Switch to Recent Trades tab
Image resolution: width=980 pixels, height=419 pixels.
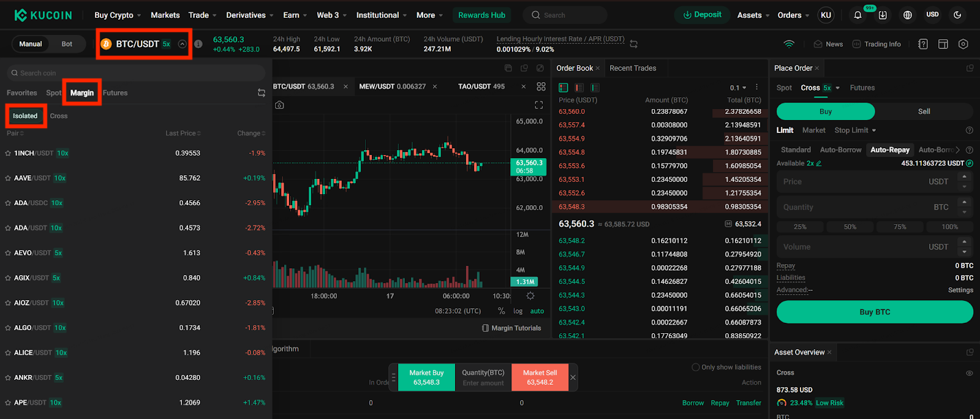(633, 68)
